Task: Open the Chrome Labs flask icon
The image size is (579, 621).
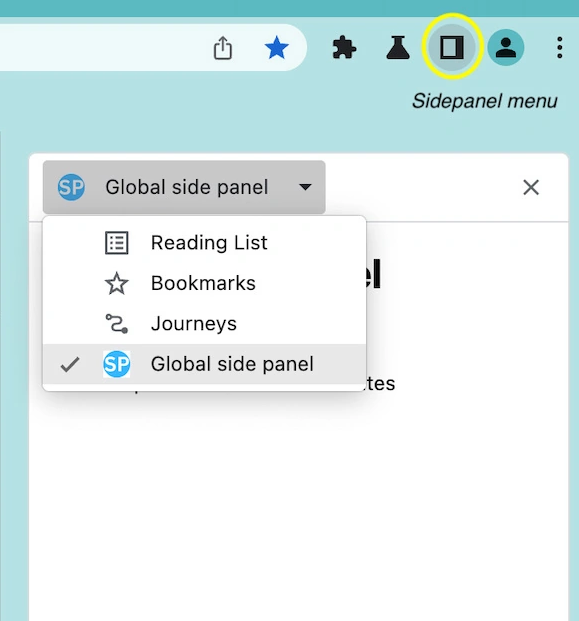Action: 398,48
